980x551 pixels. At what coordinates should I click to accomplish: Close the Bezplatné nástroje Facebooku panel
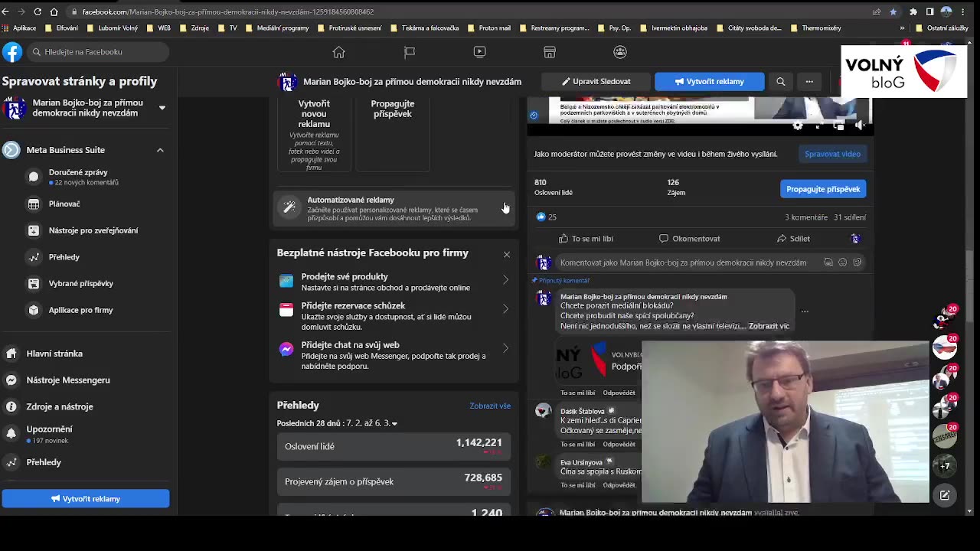tap(506, 254)
